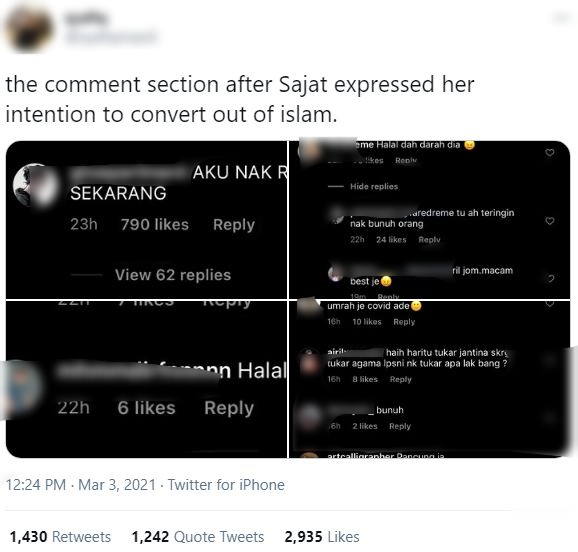Reply to the 6 likes comment
The image size is (578, 552).
(229, 408)
